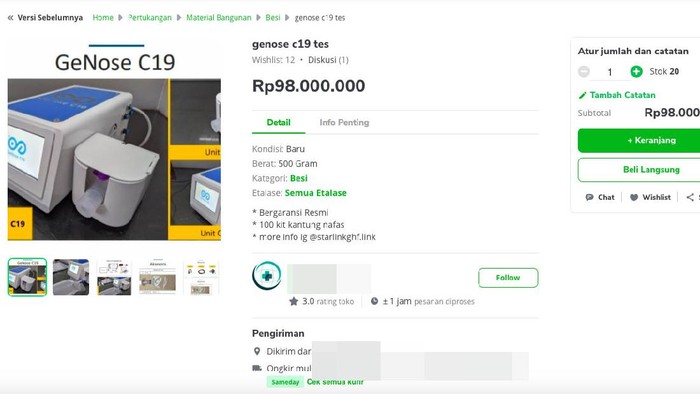Click the share icon beside Wishlist

[690, 197]
